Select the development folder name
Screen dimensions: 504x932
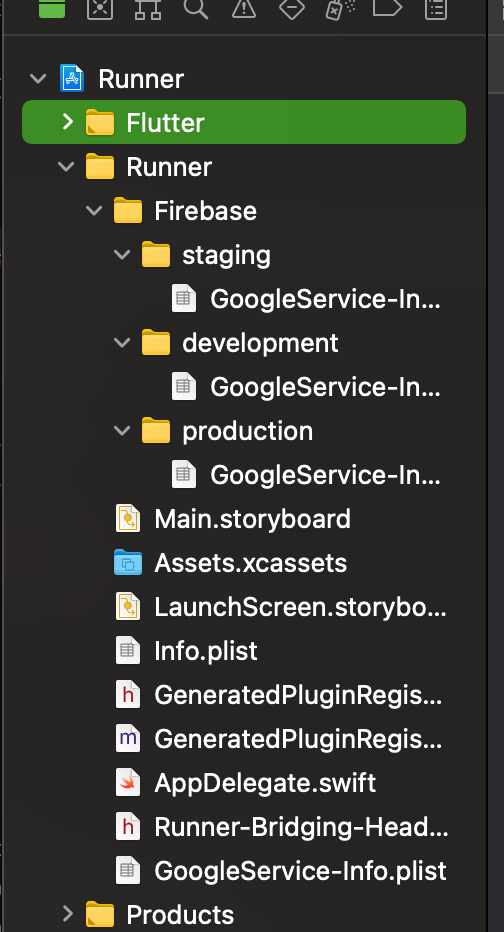(x=260, y=343)
